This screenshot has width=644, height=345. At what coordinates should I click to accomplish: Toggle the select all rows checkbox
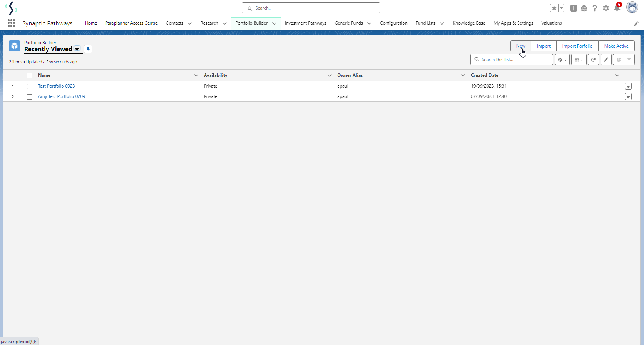[x=30, y=75]
